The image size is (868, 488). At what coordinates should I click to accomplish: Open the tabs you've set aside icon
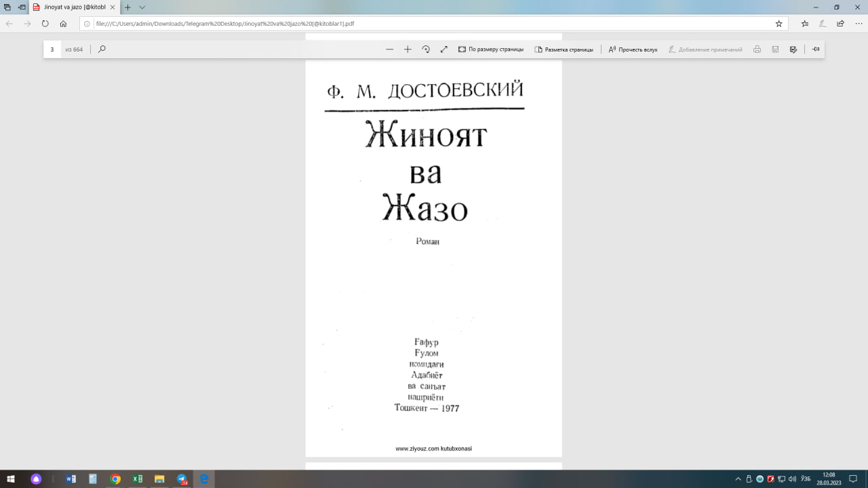click(7, 7)
